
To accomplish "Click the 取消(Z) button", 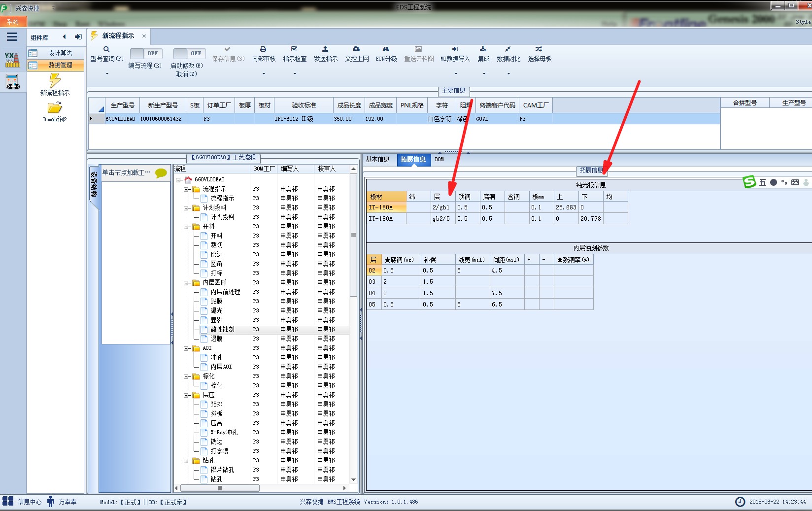I will pyautogui.click(x=186, y=74).
